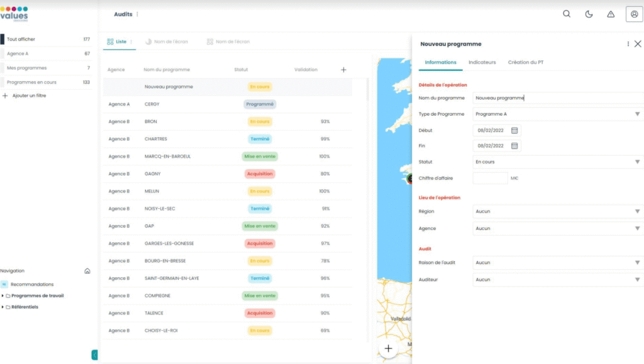644x364 pixels.
Task: Click the Navigation home icon
Action: [x=87, y=271]
